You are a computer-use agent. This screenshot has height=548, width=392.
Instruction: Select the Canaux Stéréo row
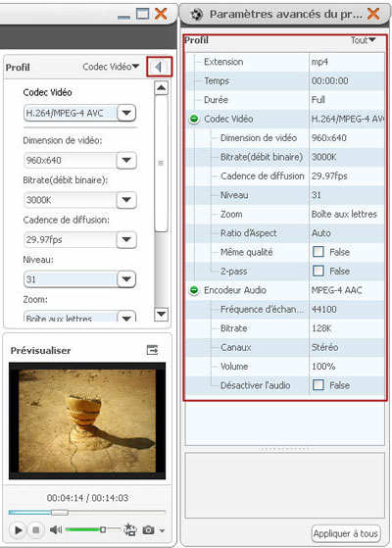click(x=285, y=347)
